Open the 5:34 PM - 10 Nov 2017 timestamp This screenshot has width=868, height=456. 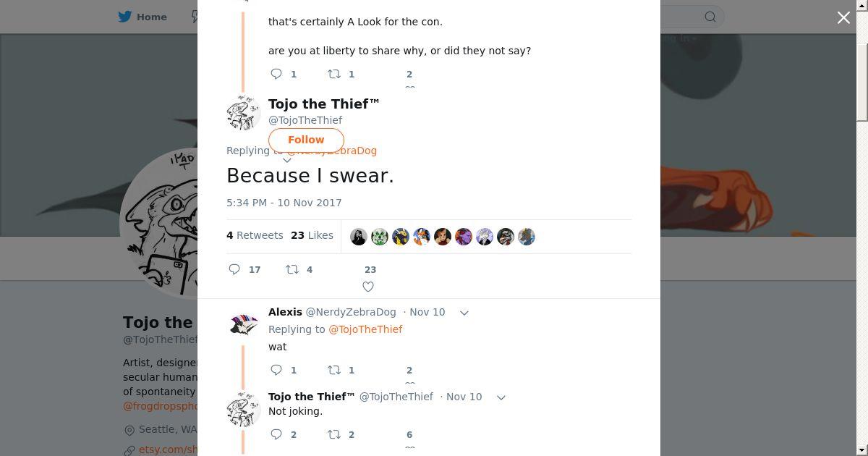(284, 203)
